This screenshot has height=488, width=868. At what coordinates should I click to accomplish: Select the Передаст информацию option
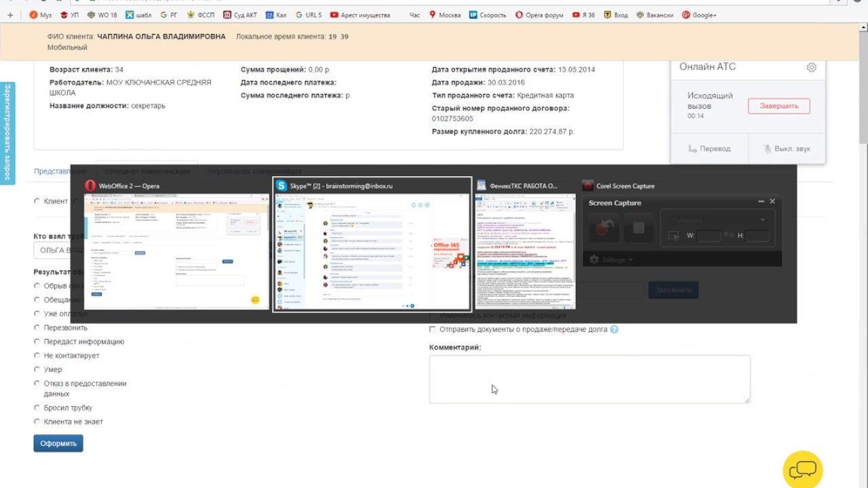tap(37, 342)
